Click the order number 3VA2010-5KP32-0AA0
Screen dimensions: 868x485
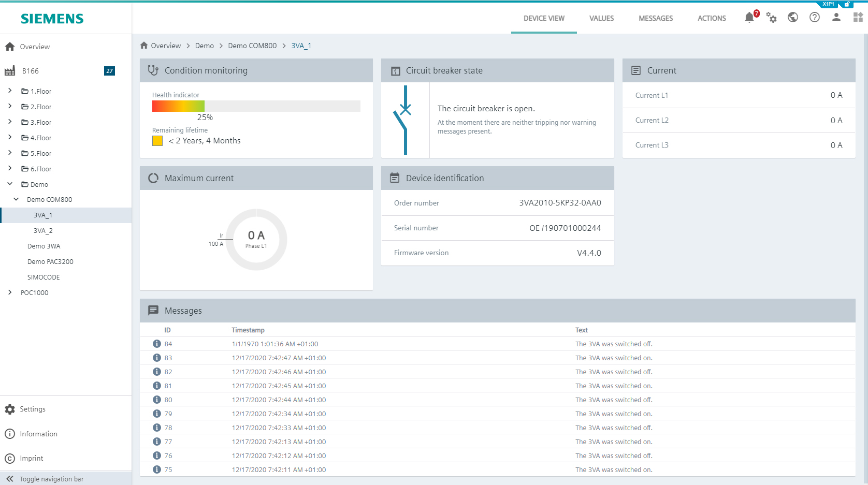pos(560,203)
